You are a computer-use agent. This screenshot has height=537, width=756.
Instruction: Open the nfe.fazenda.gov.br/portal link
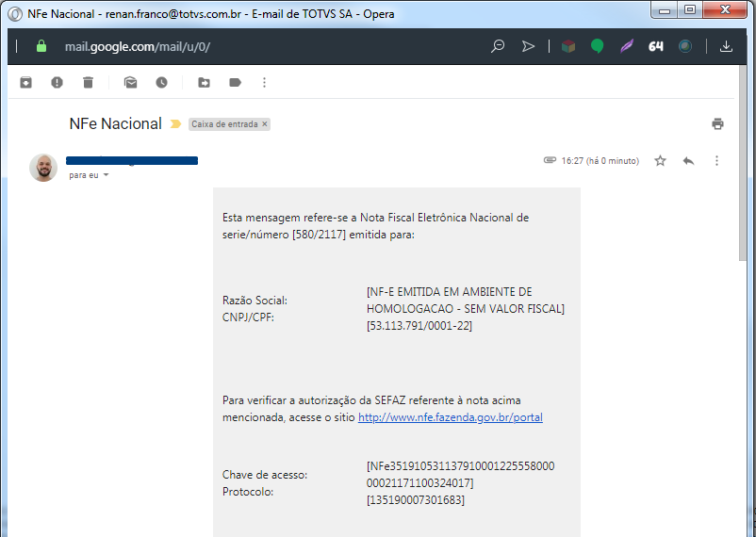451,417
